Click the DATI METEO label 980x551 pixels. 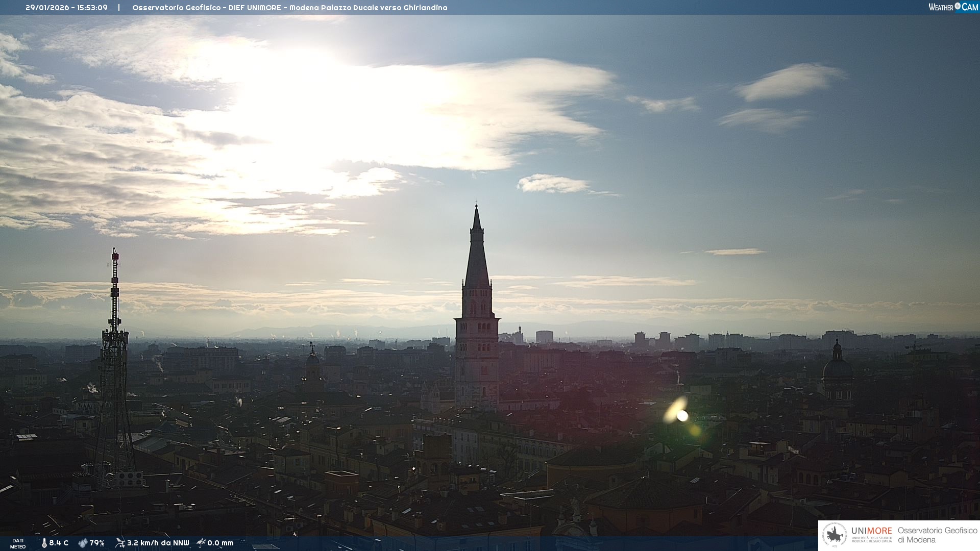[18, 543]
